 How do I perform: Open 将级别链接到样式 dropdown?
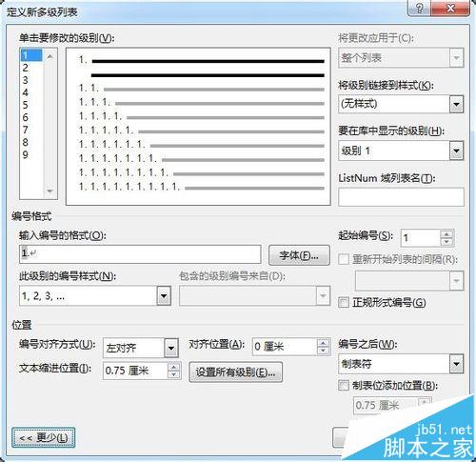(456, 104)
